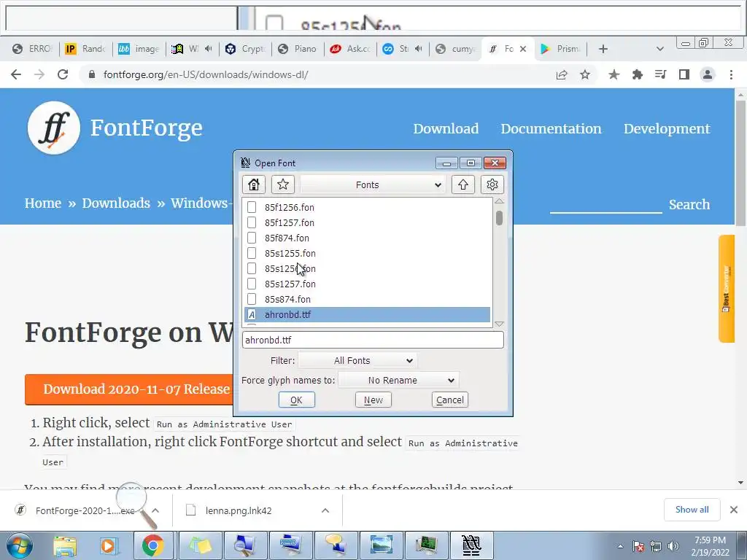Open Chrome tab search chevron
This screenshot has width=747, height=560.
[x=659, y=49]
